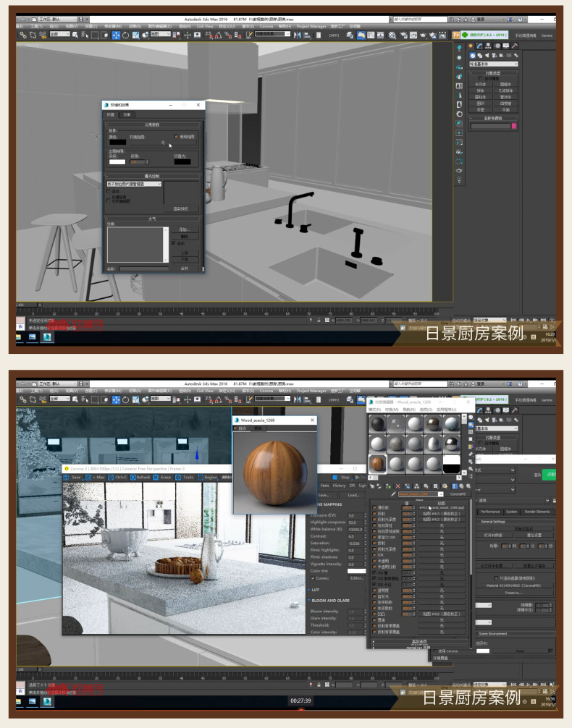This screenshot has height=728, width=572.
Task: Switch to 效果 tab in Environment dialog
Action: click(127, 114)
